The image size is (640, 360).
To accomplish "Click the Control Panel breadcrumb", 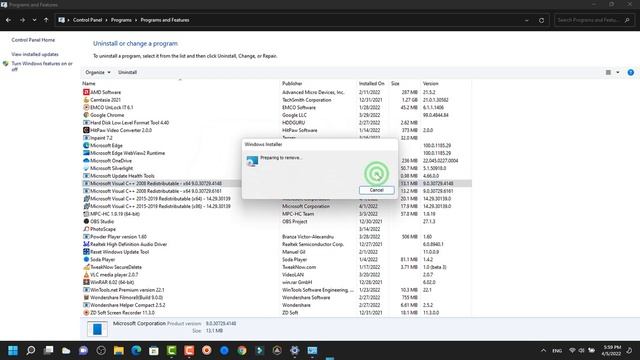I will click(x=87, y=20).
